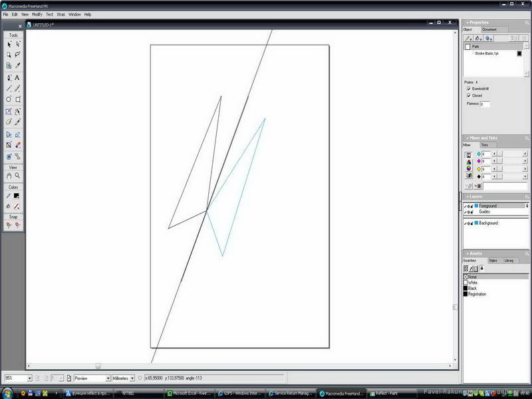Open fill color dropdown in Colors
532x399 pixels.
16,206
